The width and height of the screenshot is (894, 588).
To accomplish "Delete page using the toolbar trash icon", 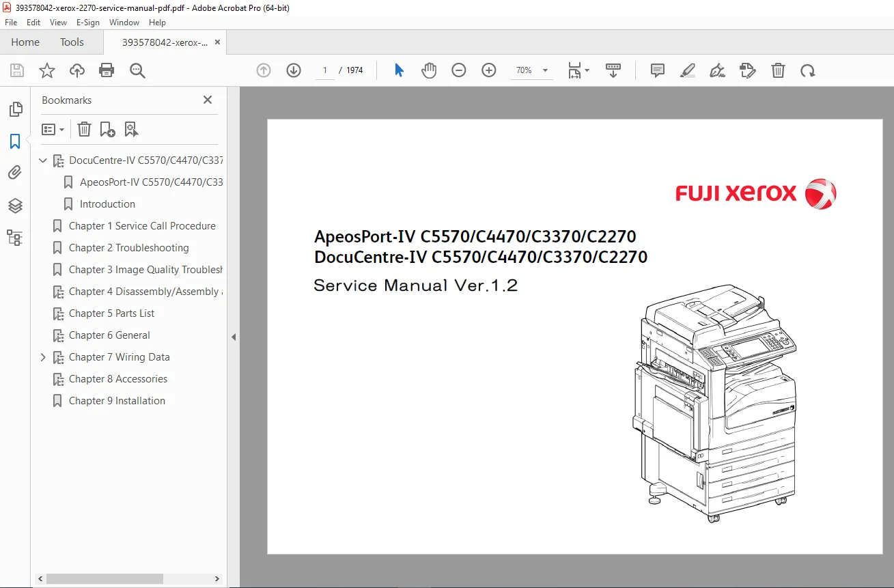I will [x=778, y=70].
